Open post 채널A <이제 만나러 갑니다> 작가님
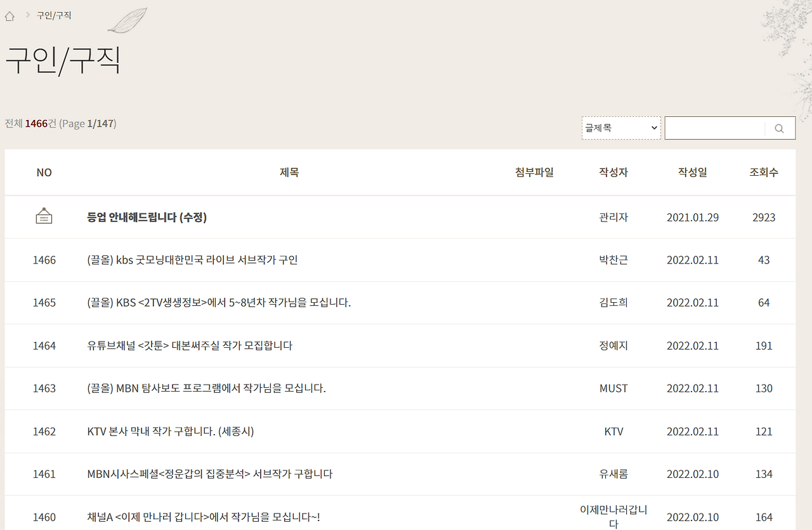 coord(204,517)
